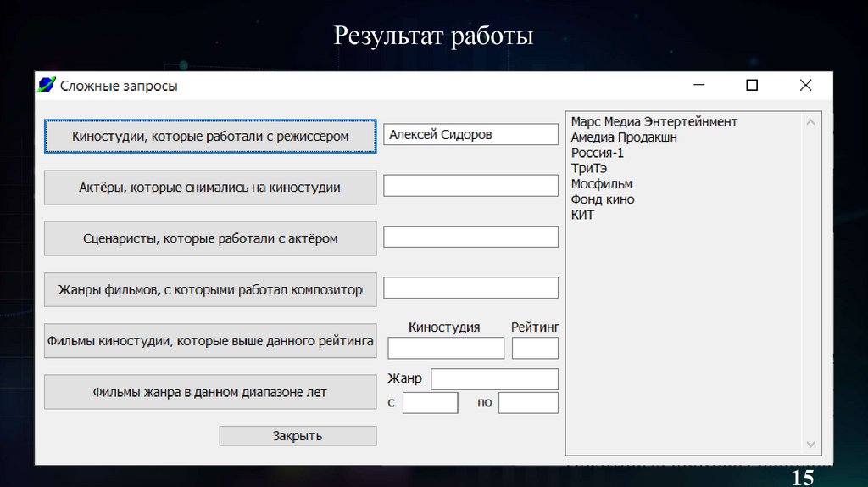Close the window with the X button
Viewport: 868px width, 487px height.
coord(805,85)
